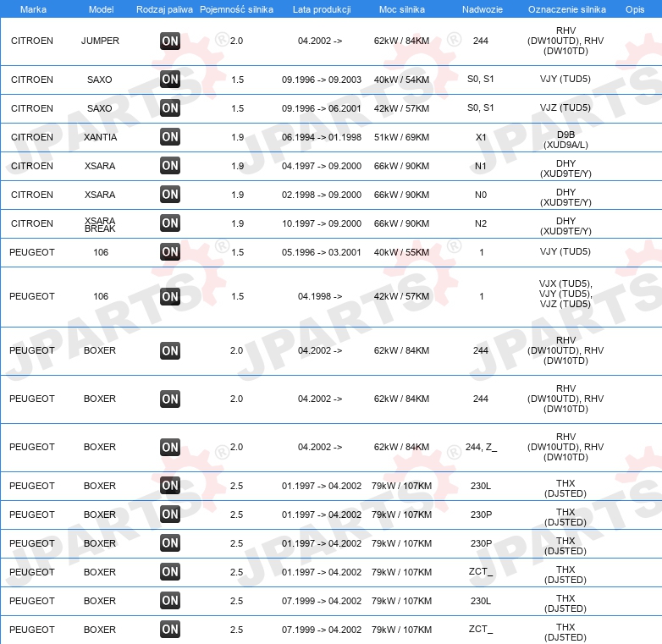Viewport: 662px width, 644px height.
Task: Click the date 04.1998 -> cell
Action: pyautogui.click(x=320, y=296)
